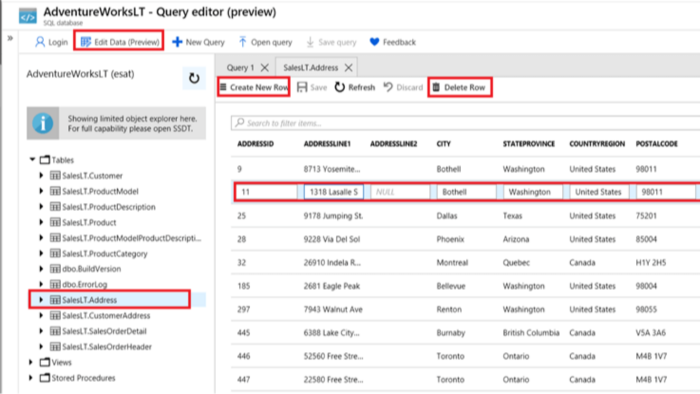Viewport: 700px width, 394px height.
Task: Click the blue info icon in notice
Action: (x=43, y=123)
